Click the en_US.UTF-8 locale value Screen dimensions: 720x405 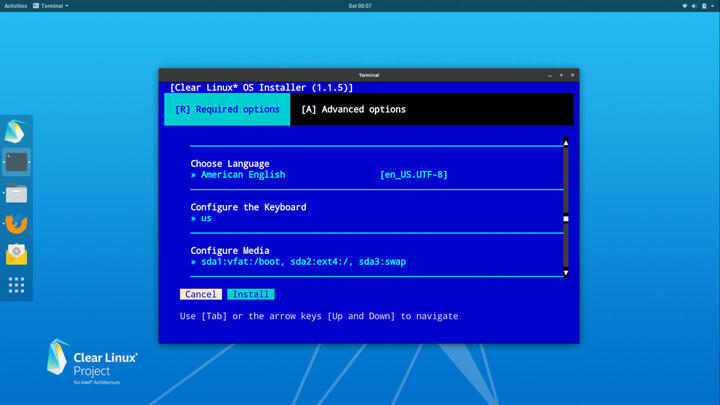[x=413, y=174]
